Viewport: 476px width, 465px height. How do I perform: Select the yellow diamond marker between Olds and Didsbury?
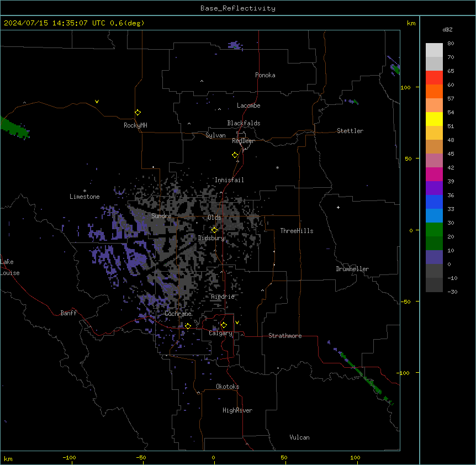coord(215,230)
